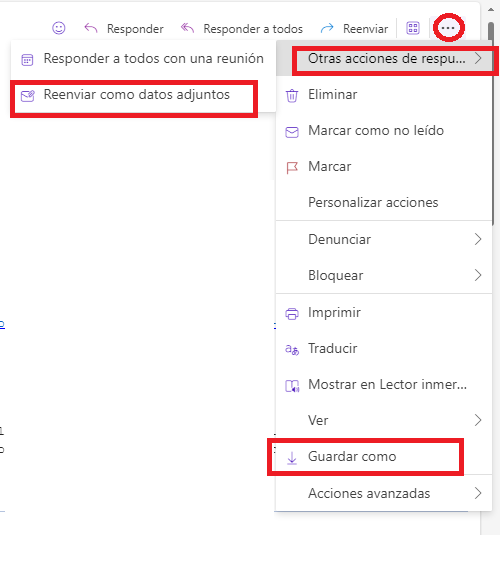Click the Traducir translate icon

292,349
